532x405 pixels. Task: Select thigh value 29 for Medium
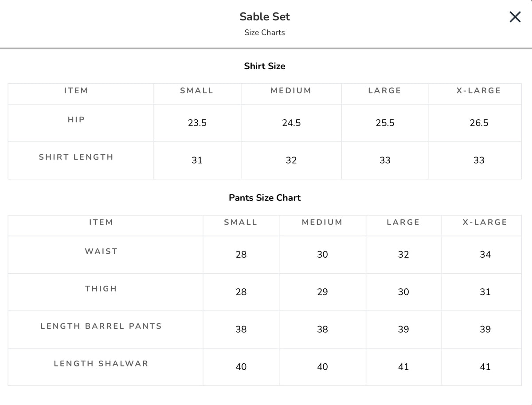(323, 292)
